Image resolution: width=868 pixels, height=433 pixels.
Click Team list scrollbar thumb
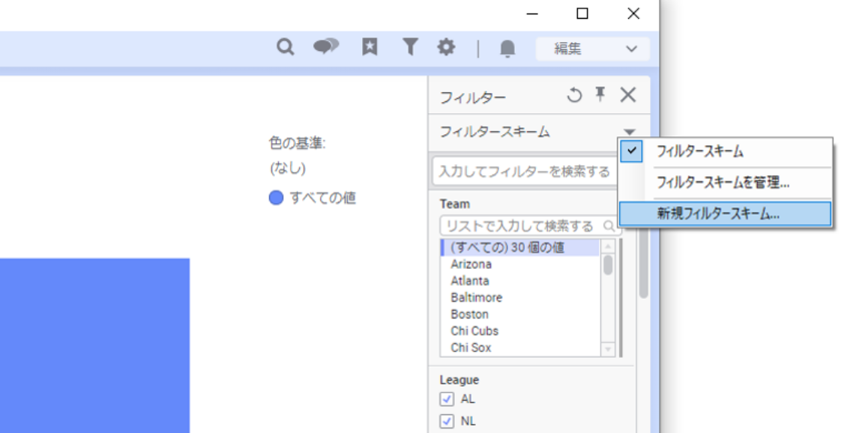tap(608, 265)
